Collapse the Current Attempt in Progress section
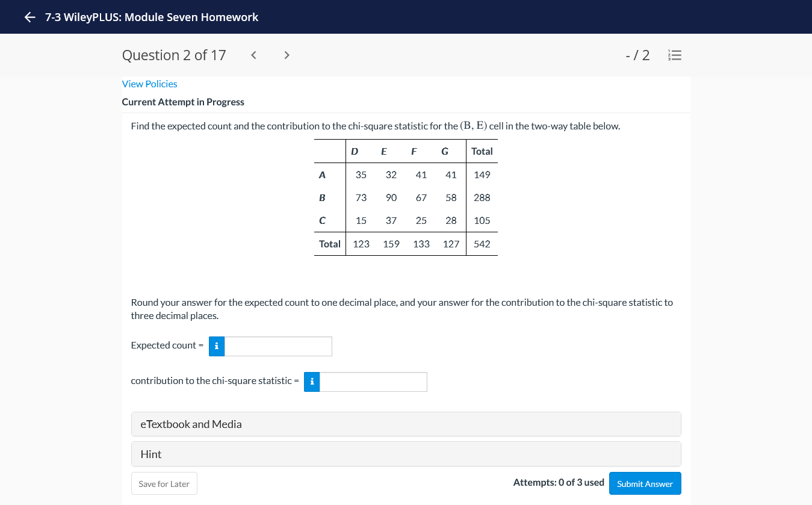 (x=183, y=102)
